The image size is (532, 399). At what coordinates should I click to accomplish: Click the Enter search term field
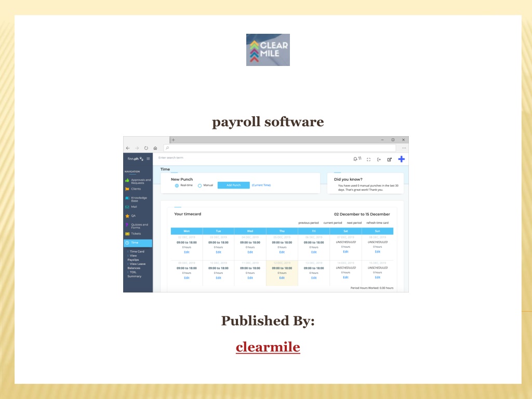point(170,158)
